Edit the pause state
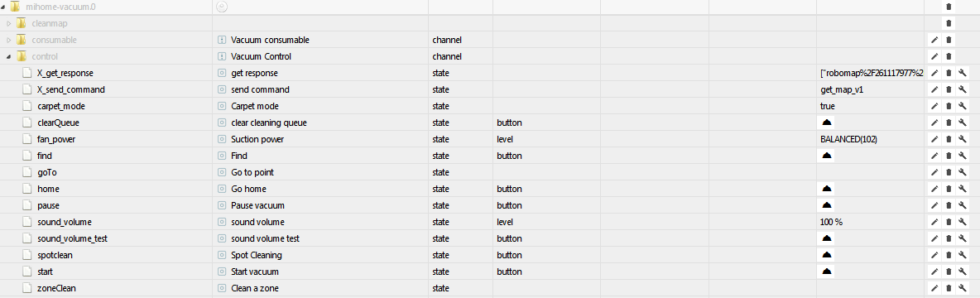Viewport: 980px width, 298px height. tap(934, 205)
